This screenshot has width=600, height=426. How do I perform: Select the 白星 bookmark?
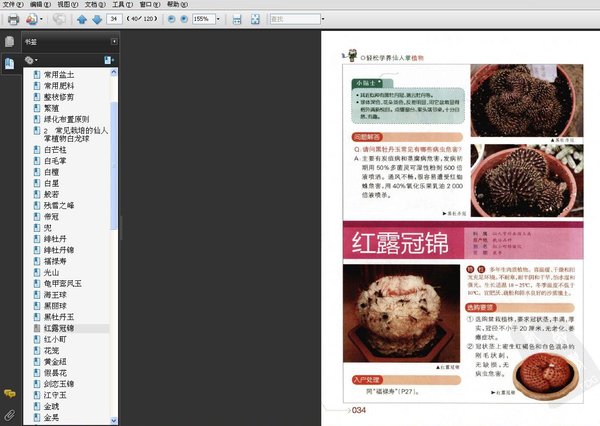(x=51, y=183)
